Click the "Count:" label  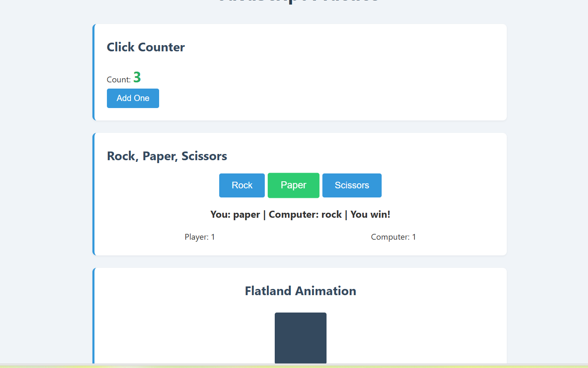[119, 79]
